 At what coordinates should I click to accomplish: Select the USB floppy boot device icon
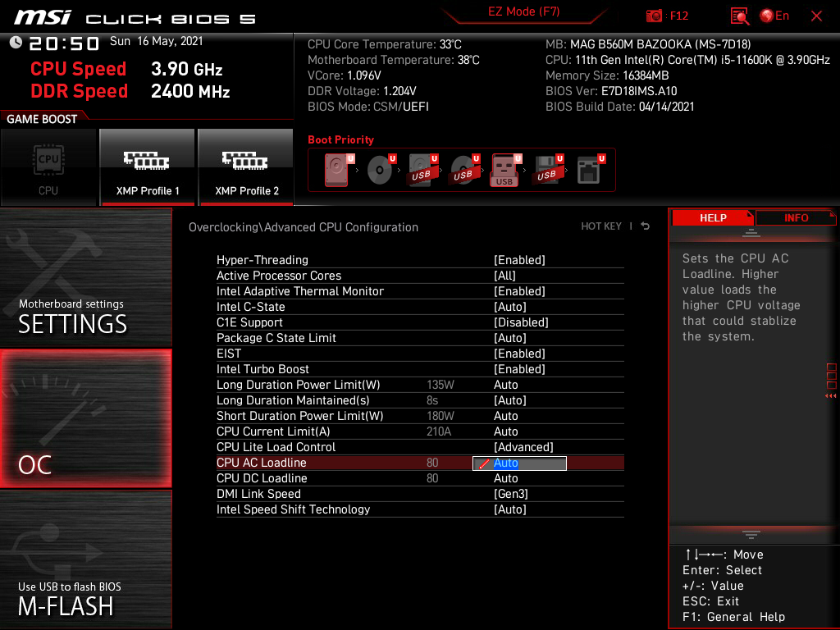(x=549, y=170)
